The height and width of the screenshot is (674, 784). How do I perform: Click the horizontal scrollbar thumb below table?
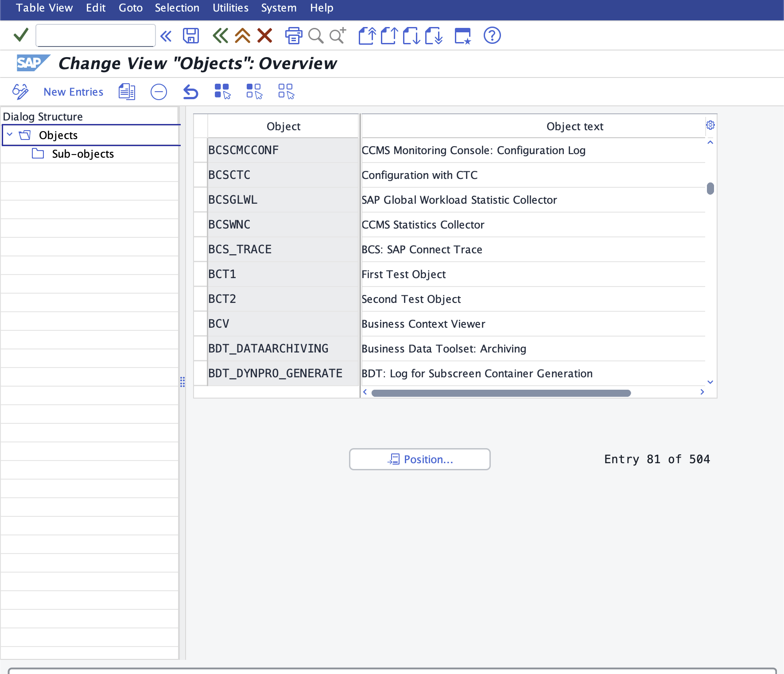coord(501,393)
